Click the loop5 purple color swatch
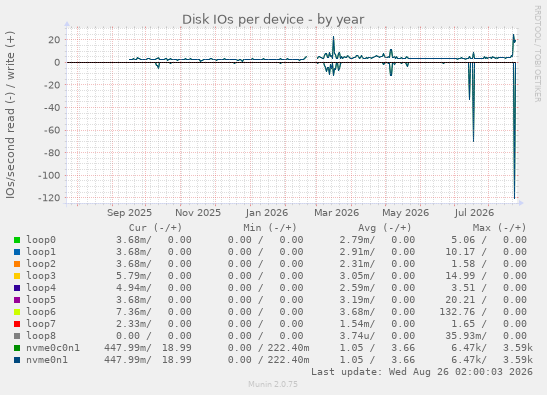Viewport: 547px width, 395px height. [17, 300]
